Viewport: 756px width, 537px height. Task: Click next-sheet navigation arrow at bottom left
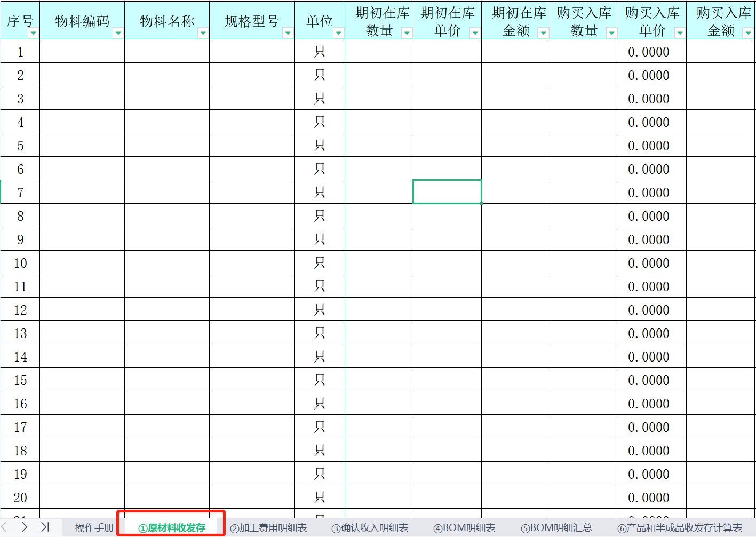[26, 527]
